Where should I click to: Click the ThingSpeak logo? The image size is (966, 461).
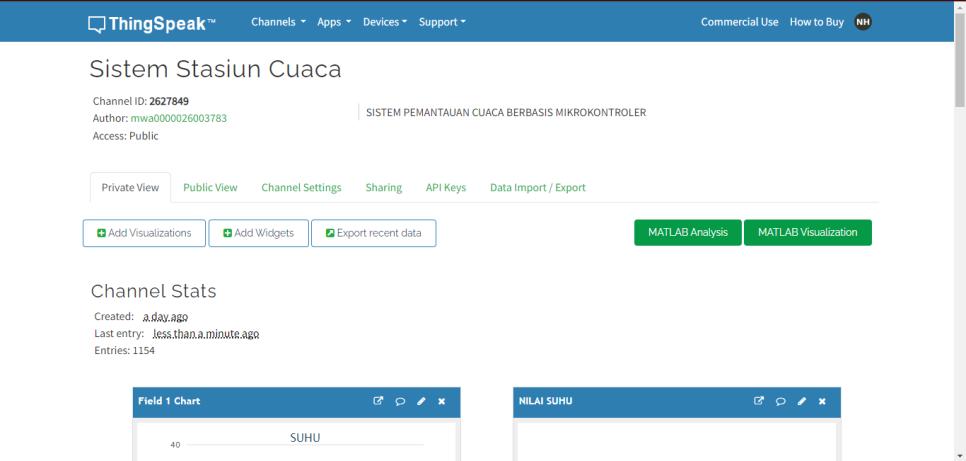click(152, 22)
